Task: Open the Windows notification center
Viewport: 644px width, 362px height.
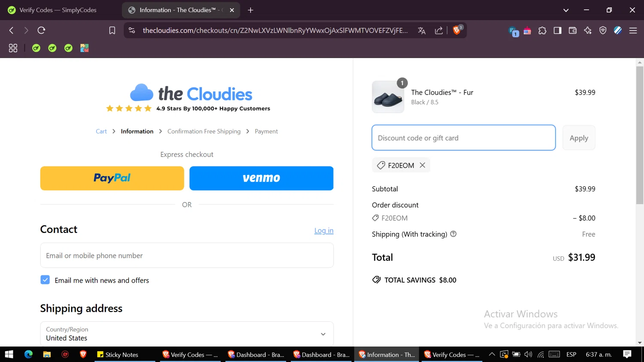Action: tap(627, 354)
